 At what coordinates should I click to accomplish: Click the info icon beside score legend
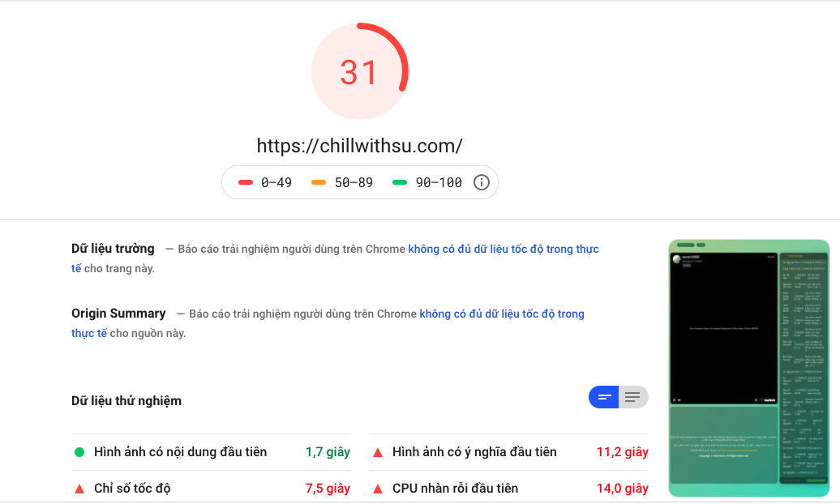click(481, 182)
